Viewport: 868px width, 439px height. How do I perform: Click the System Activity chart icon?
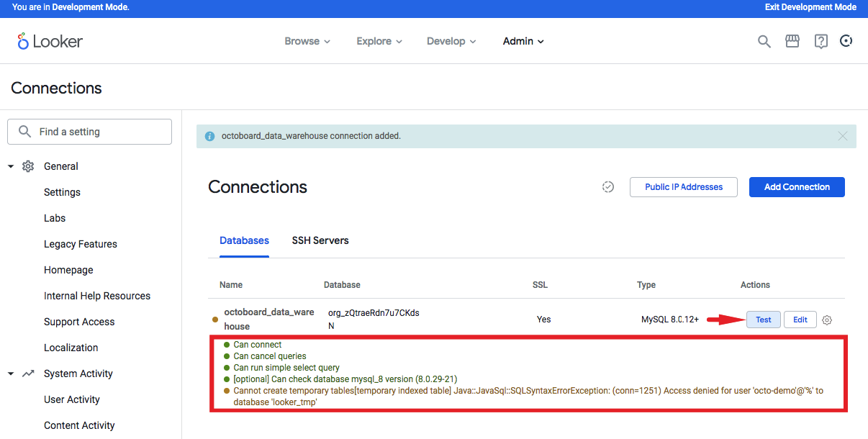point(28,374)
